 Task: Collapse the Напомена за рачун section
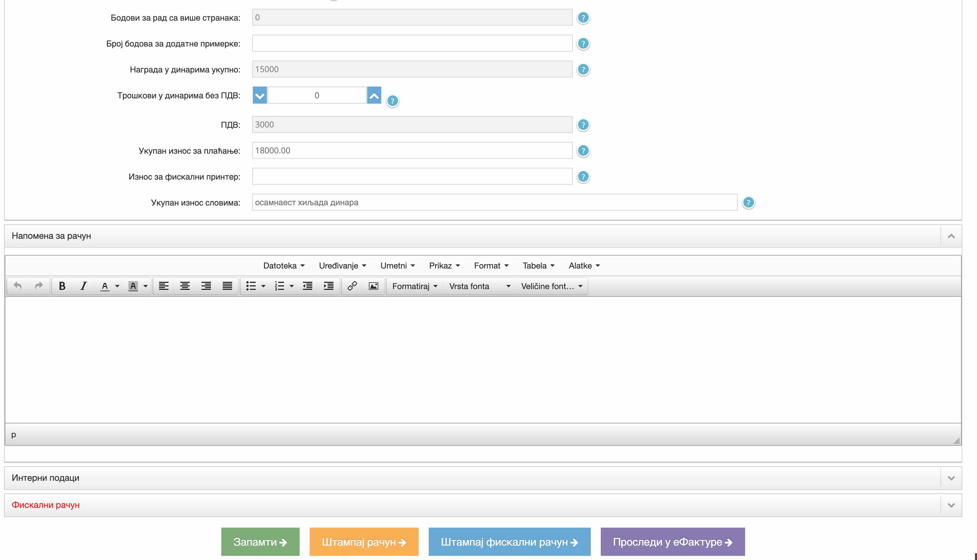click(x=951, y=236)
